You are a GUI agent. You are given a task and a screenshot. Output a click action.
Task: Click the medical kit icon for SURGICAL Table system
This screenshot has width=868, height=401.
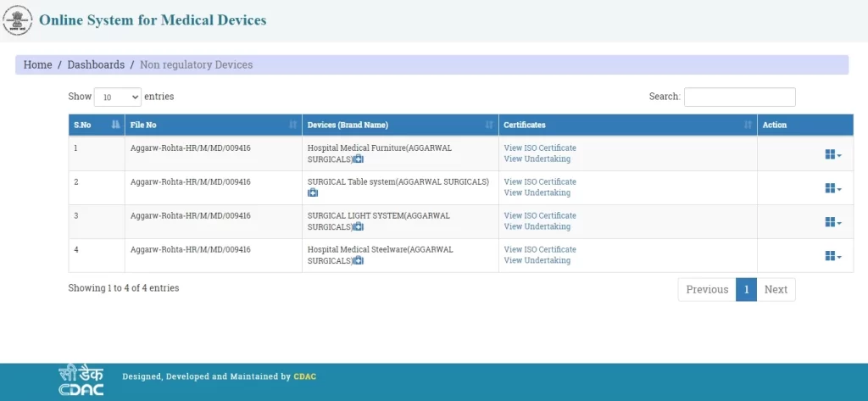313,193
